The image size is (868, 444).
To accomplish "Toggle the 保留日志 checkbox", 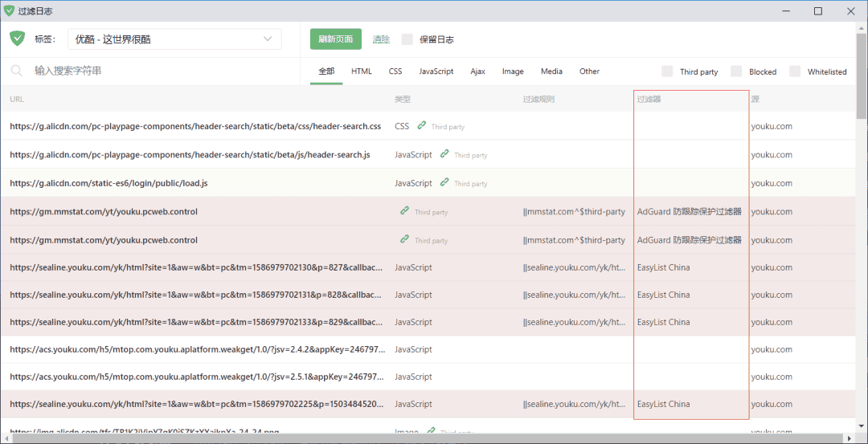I will click(407, 39).
